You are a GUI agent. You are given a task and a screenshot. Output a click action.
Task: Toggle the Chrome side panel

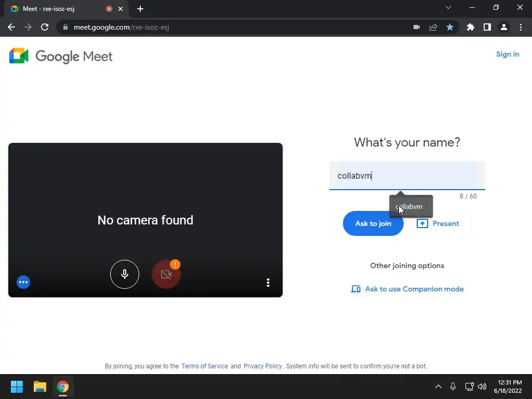click(487, 27)
